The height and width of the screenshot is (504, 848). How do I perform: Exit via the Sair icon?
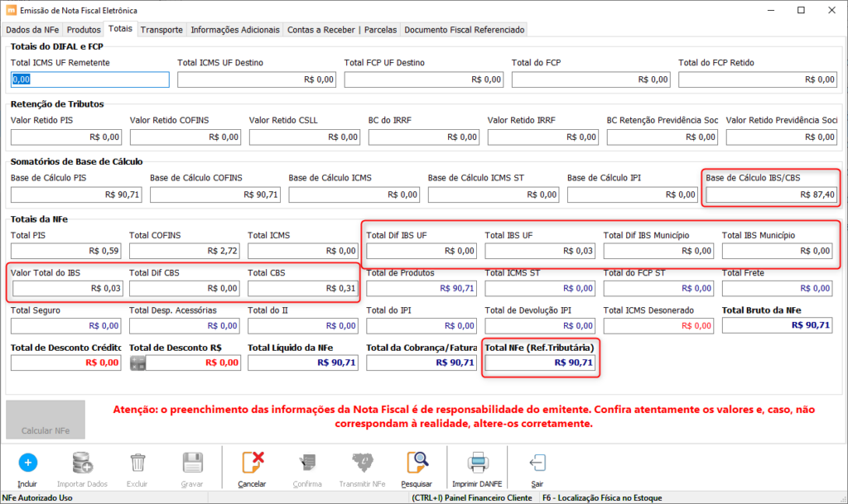tap(537, 463)
